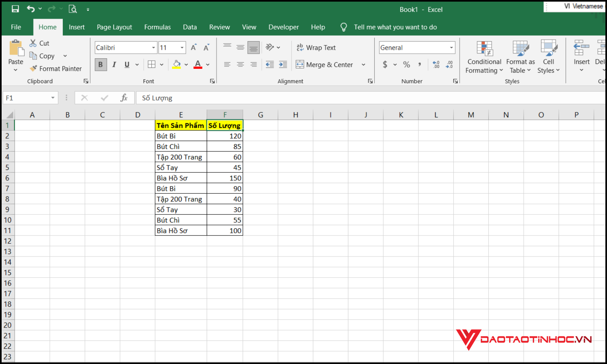Viewport: 607px width, 364px height.
Task: Open Conditional Formatting options
Action: (484, 57)
